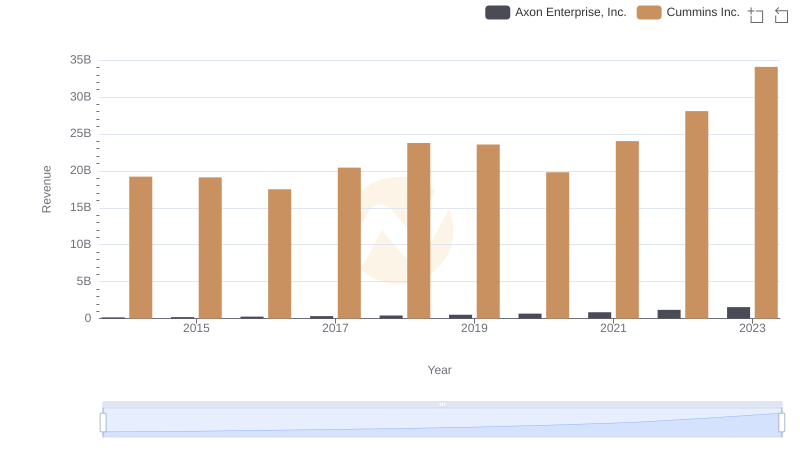Click right handle of range slider

click(x=781, y=423)
